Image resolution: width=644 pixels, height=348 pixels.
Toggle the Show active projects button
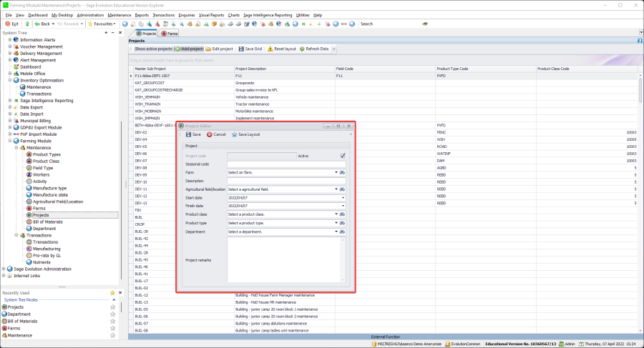pyautogui.click(x=152, y=49)
